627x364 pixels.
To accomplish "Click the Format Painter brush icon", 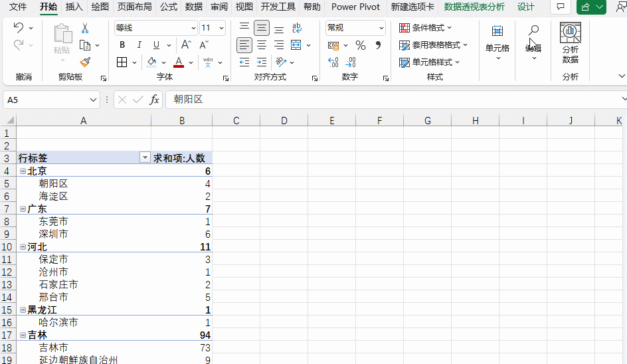I will (85, 62).
